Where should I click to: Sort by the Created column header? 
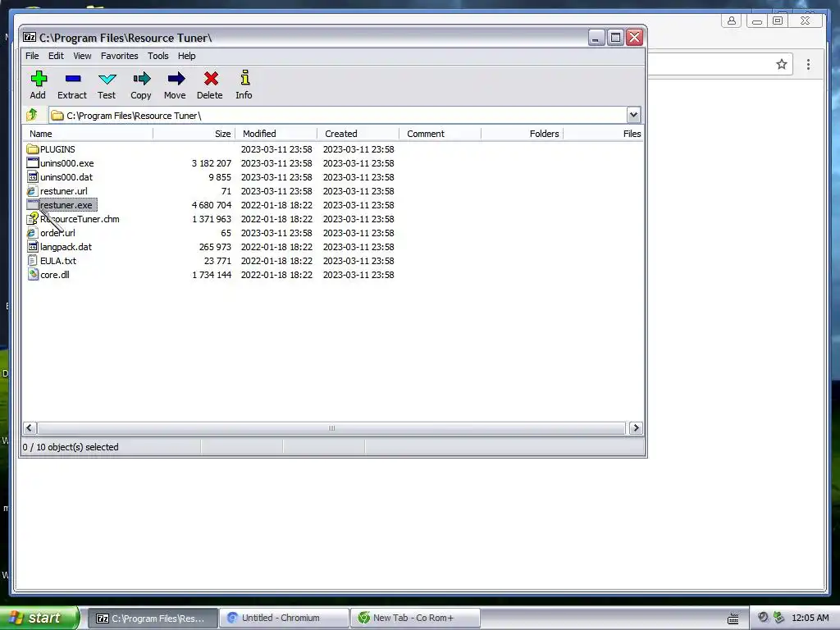[358, 134]
